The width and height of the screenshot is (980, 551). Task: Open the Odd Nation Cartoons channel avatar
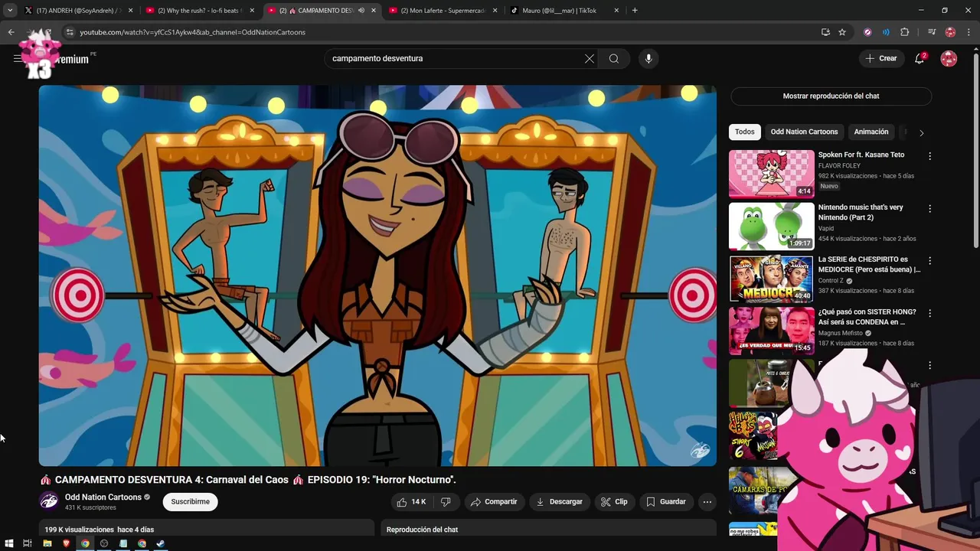click(x=49, y=501)
